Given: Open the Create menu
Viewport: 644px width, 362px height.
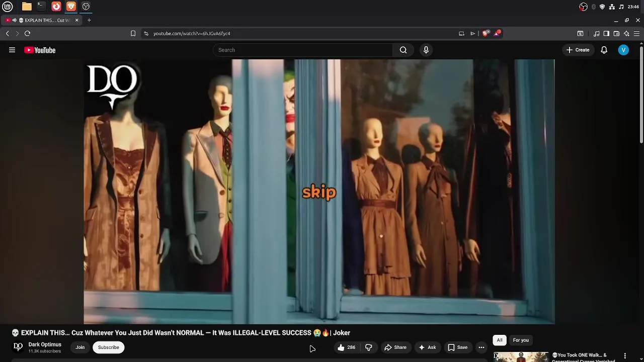Looking at the screenshot, I should [578, 50].
